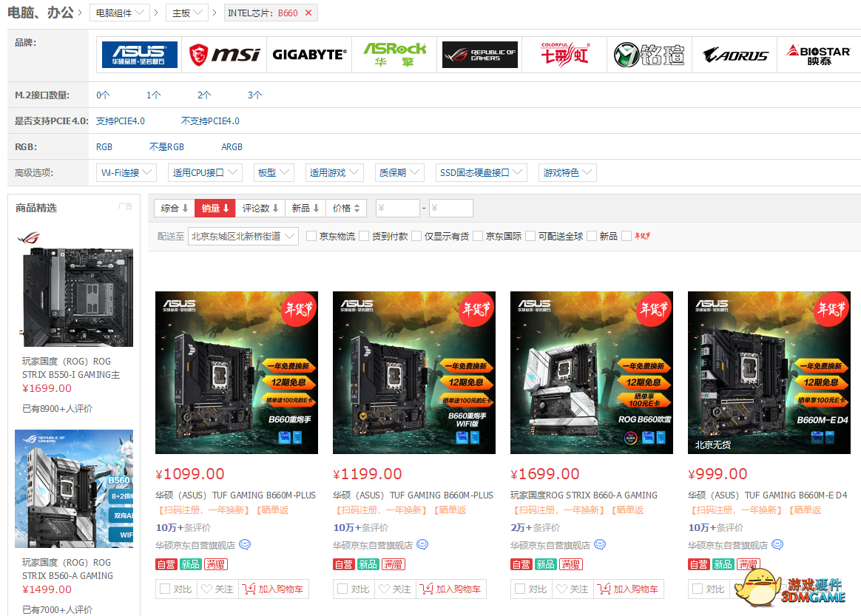Screen dimensions: 861x616
Task: Open chat icon for ¥1199 product store
Action: (x=422, y=544)
